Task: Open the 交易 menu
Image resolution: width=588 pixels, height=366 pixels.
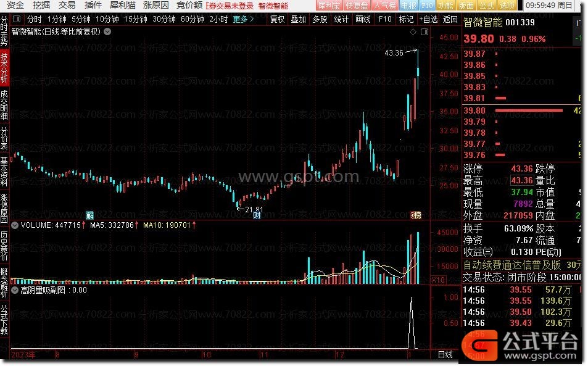Action: (x=67, y=6)
